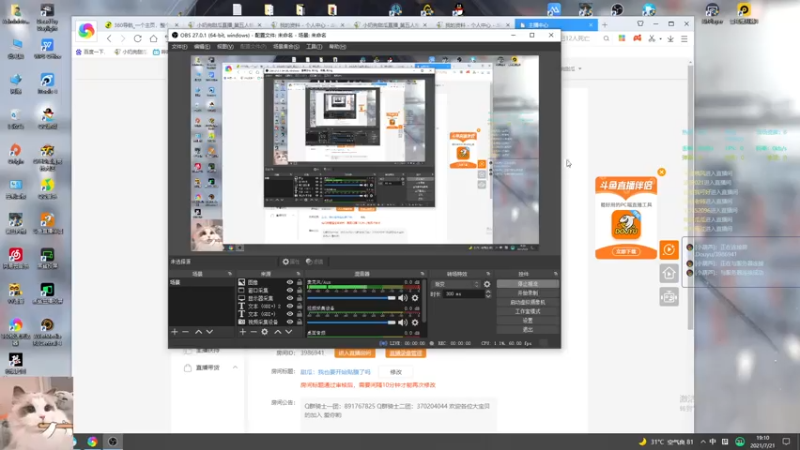Open 来源 dock panel pop-out icon

pyautogui.click(x=298, y=274)
